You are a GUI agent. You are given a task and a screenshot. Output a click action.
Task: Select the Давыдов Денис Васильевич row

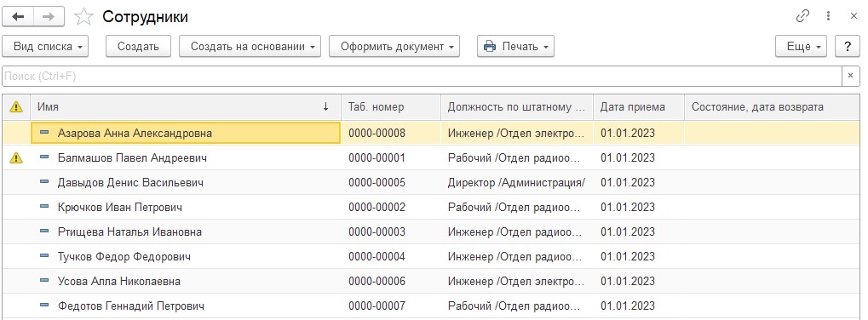tap(431, 182)
